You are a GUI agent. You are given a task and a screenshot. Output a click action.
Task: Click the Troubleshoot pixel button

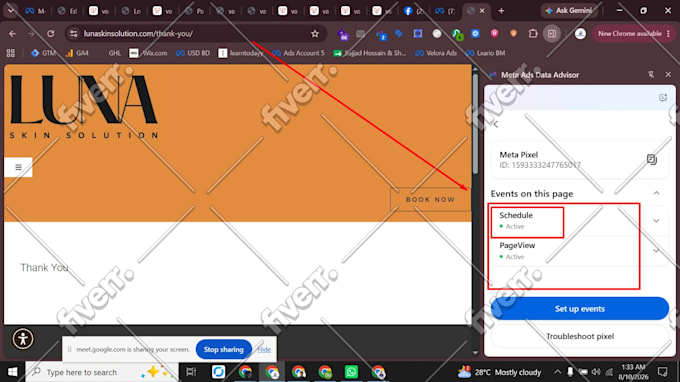579,336
